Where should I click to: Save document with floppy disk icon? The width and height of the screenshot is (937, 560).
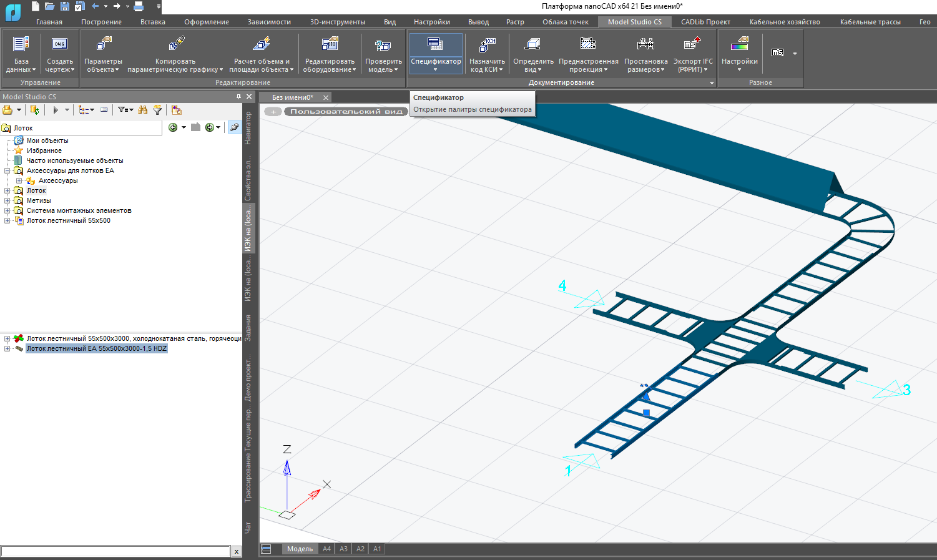tap(64, 6)
